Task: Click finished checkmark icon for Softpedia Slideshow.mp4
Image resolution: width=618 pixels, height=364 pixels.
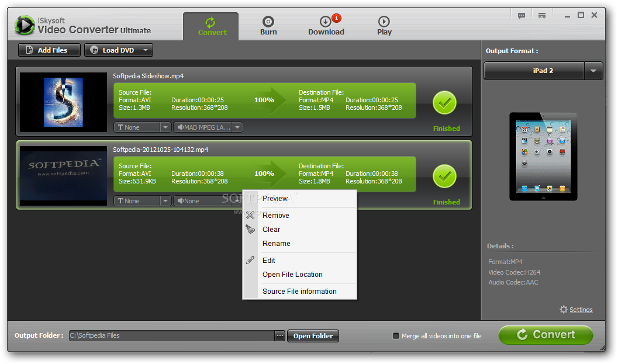Action: point(444,103)
